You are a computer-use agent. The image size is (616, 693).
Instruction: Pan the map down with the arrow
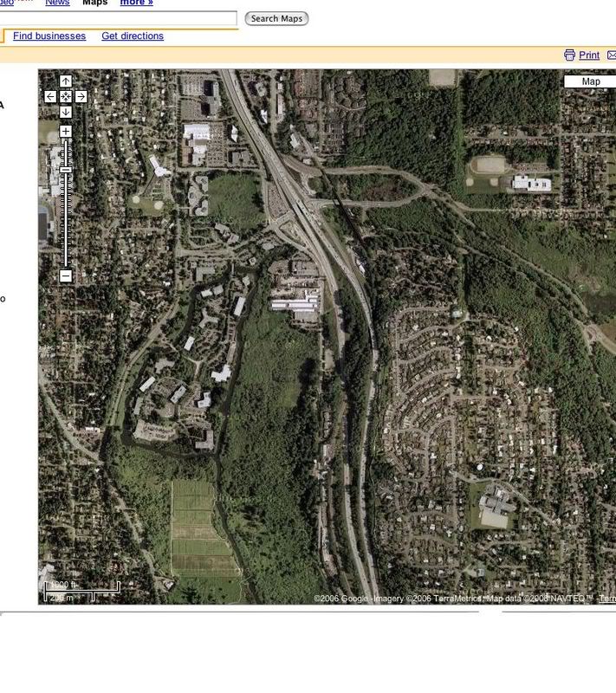[66, 113]
